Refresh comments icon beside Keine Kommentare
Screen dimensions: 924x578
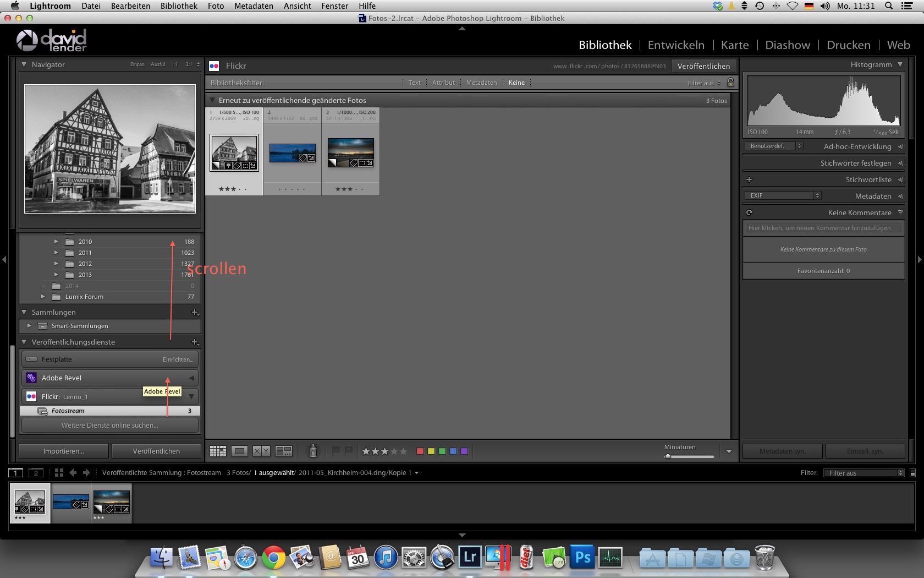pos(749,212)
